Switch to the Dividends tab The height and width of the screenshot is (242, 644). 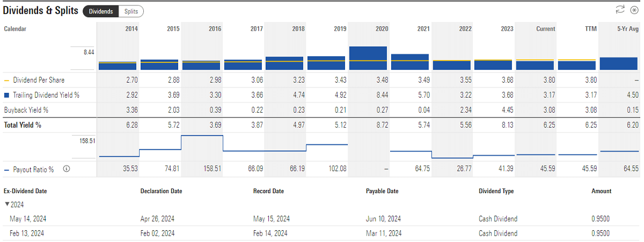(100, 11)
